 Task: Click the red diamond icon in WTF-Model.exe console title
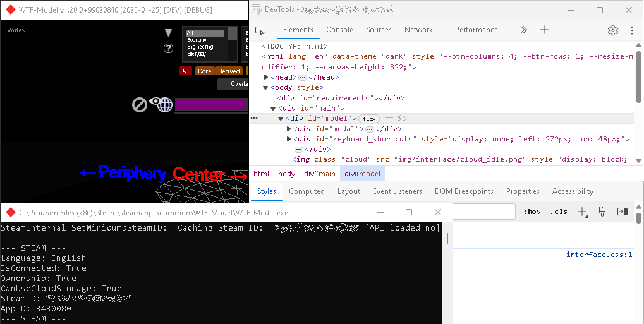(11, 212)
